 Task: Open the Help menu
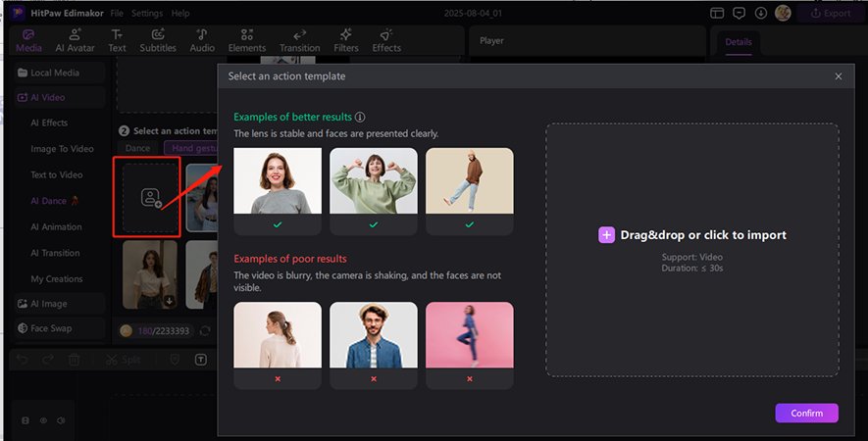pos(180,14)
